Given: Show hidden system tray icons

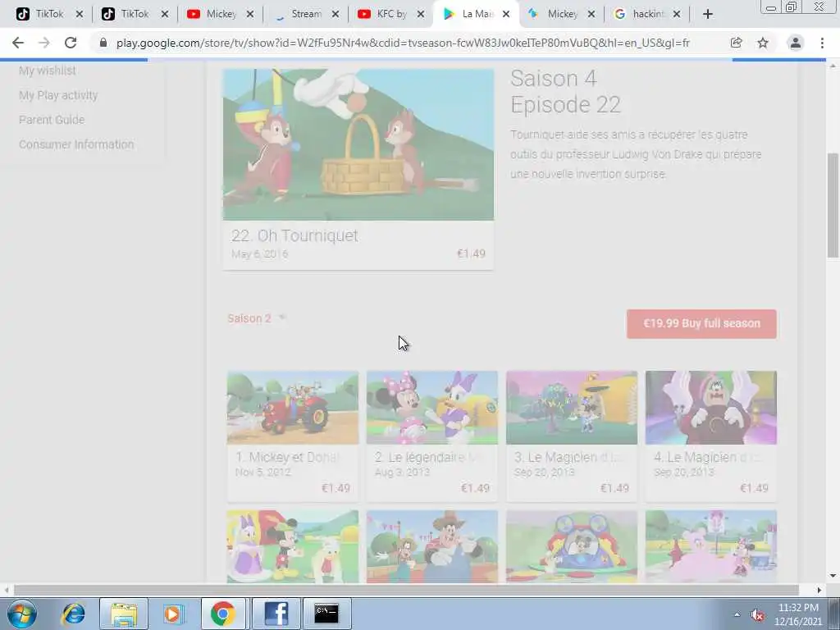Looking at the screenshot, I should (x=737, y=615).
